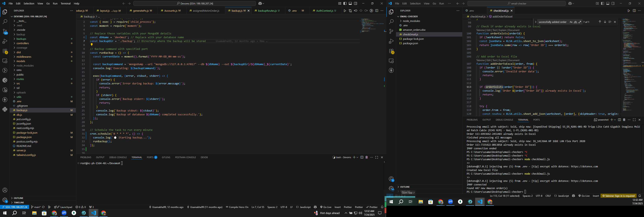Collapse the EMAIL-CHECKER root folder section

429,16
